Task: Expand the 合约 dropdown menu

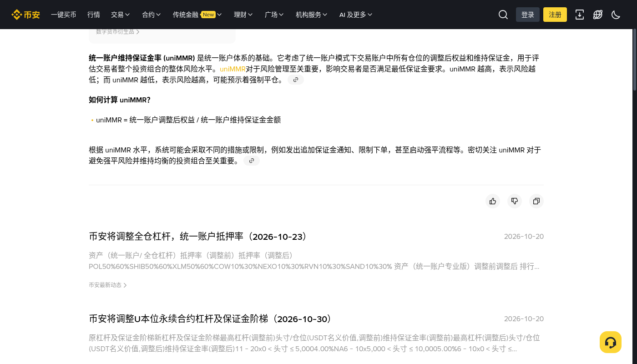Action: (x=152, y=15)
